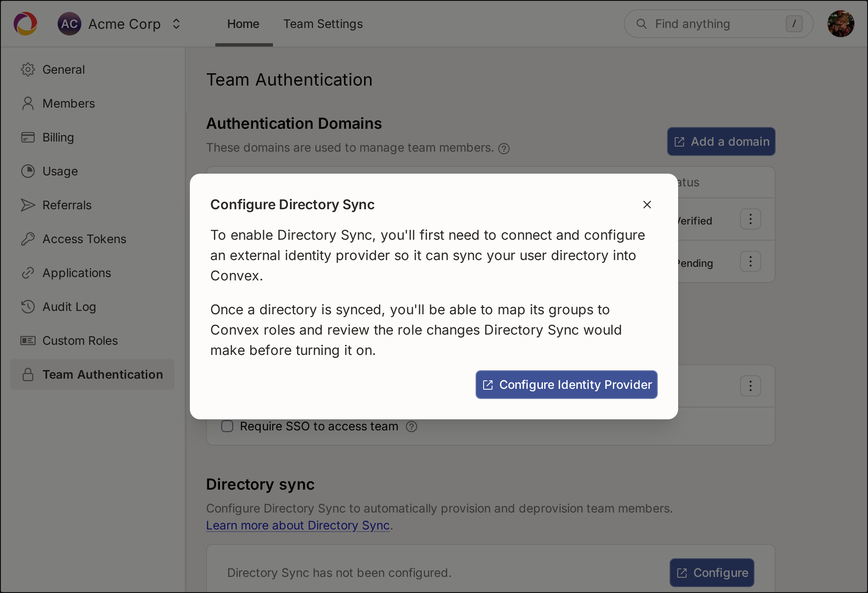Click the Directory sync Configure button

click(x=712, y=573)
